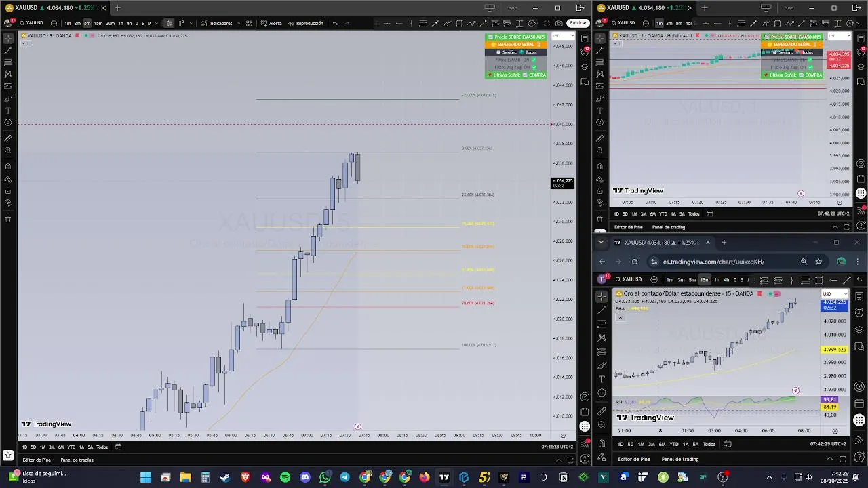
Task: Select Todos range in main chart bottom bar
Action: click(x=102, y=447)
